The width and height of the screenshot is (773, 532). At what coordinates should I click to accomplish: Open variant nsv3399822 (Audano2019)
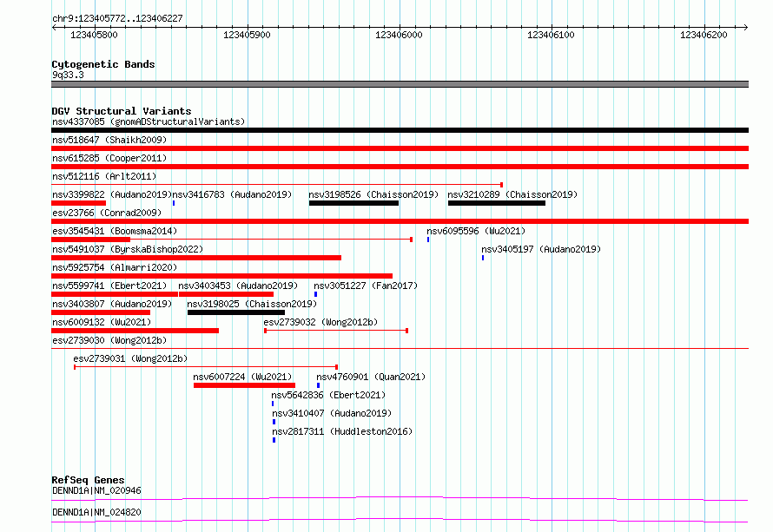click(x=112, y=194)
